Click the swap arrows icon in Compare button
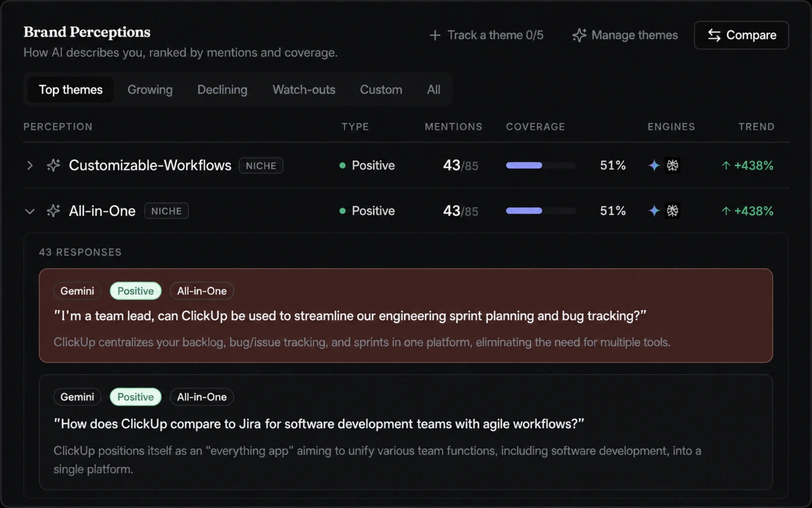Screen dimensions: 812x508 714,35
